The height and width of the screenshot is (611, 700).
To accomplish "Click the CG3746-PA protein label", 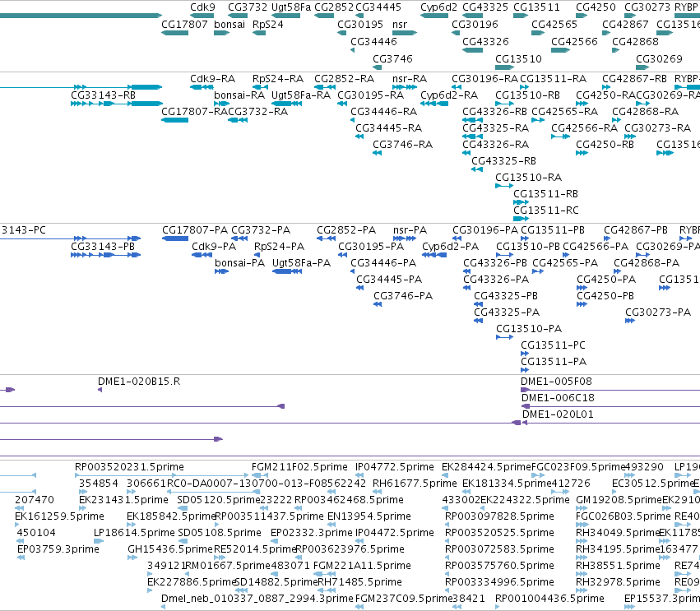I will pyautogui.click(x=403, y=296).
